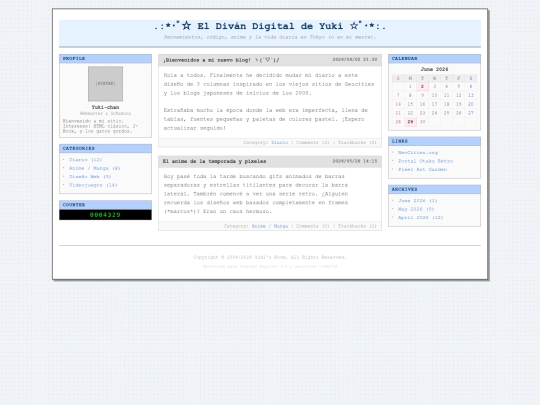The image size is (540, 405).
Task: Click the avatar placeholder image in Profile
Action: [105, 84]
